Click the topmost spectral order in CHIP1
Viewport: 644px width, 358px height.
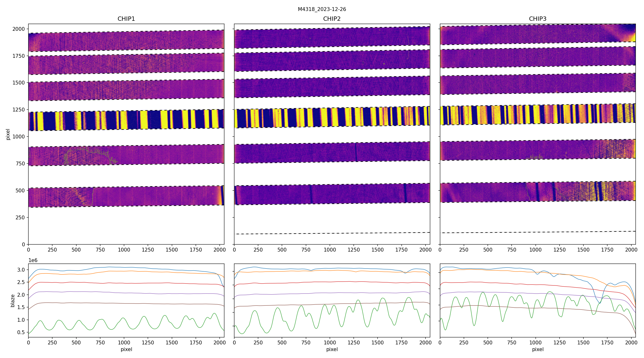tap(126, 41)
